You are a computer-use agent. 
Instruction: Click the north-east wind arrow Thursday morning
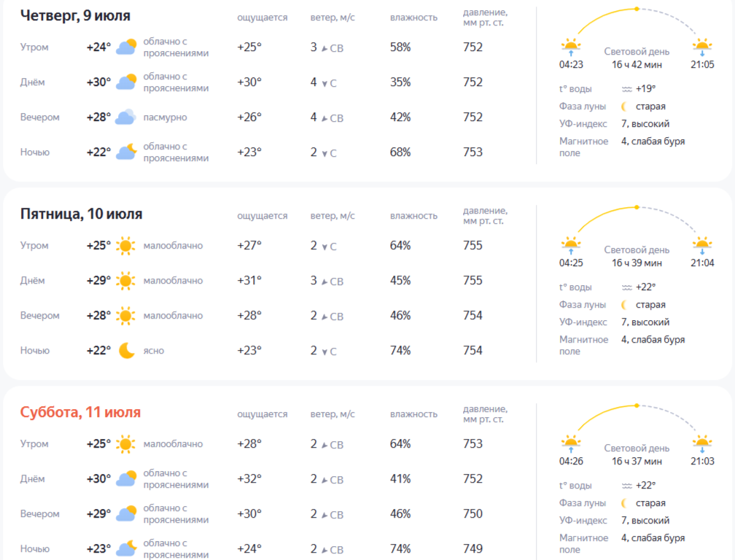[x=324, y=48]
